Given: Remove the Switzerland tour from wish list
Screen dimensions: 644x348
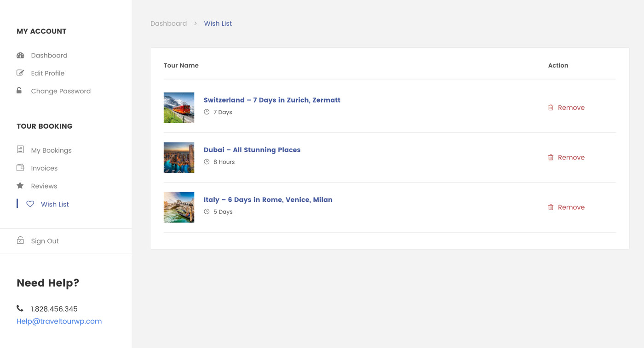Looking at the screenshot, I should click(570, 108).
